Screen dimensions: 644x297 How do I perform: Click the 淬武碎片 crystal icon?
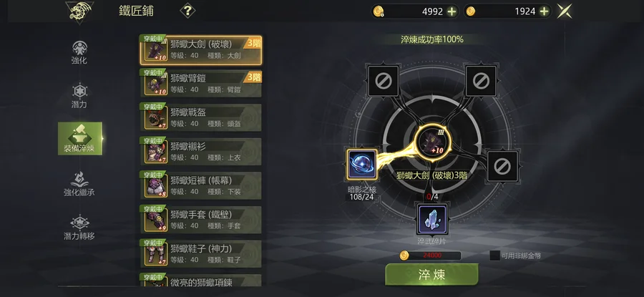coord(431,220)
